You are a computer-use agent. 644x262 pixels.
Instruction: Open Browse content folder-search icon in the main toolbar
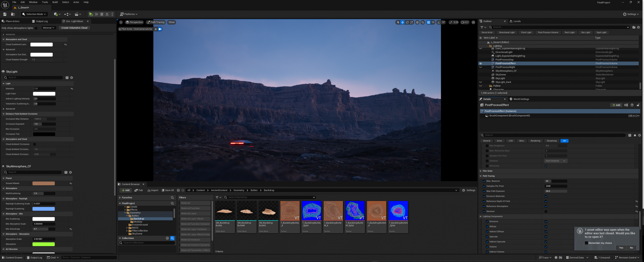click(x=13, y=14)
